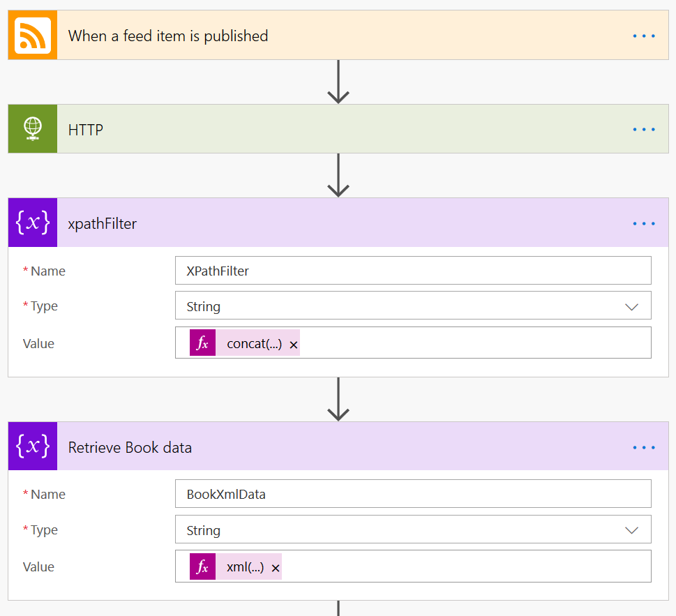
Task: Open the feed trigger's ellipsis menu
Action: [x=644, y=36]
